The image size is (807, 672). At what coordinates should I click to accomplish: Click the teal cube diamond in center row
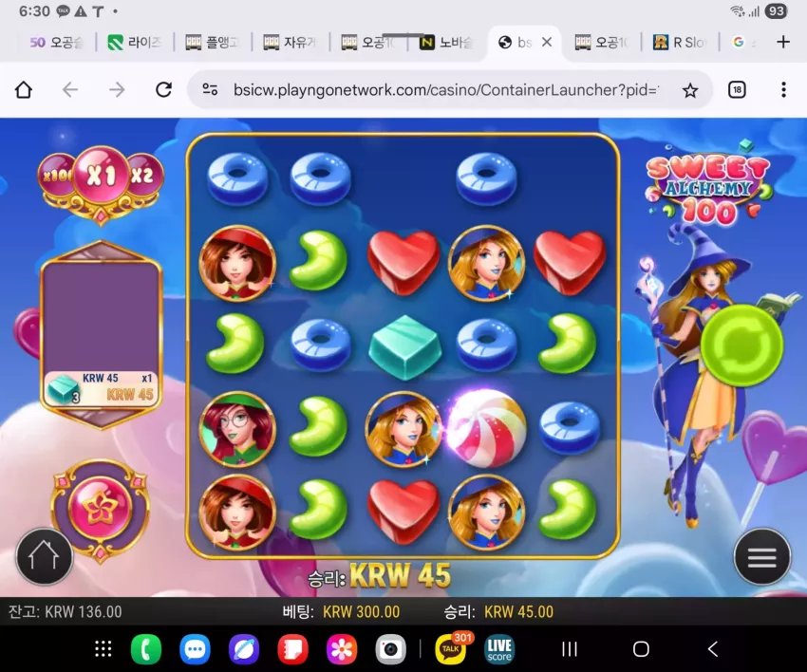pyautogui.click(x=404, y=346)
